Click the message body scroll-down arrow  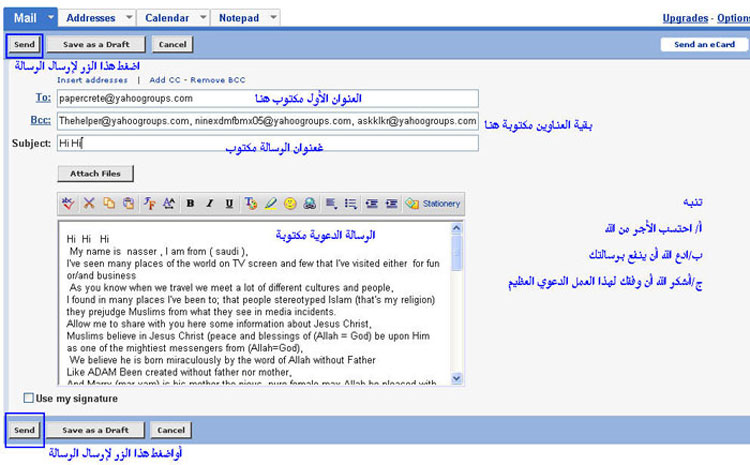point(457,378)
